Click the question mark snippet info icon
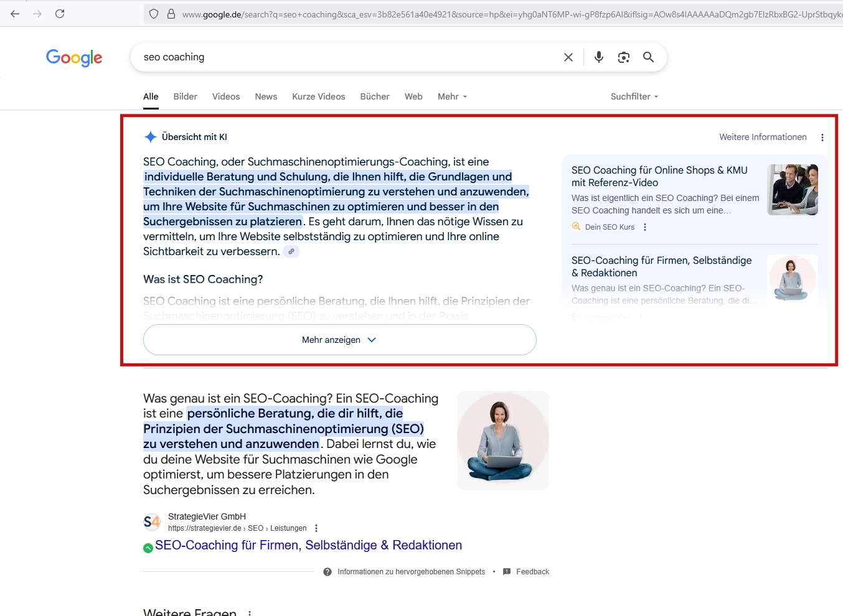 point(327,572)
